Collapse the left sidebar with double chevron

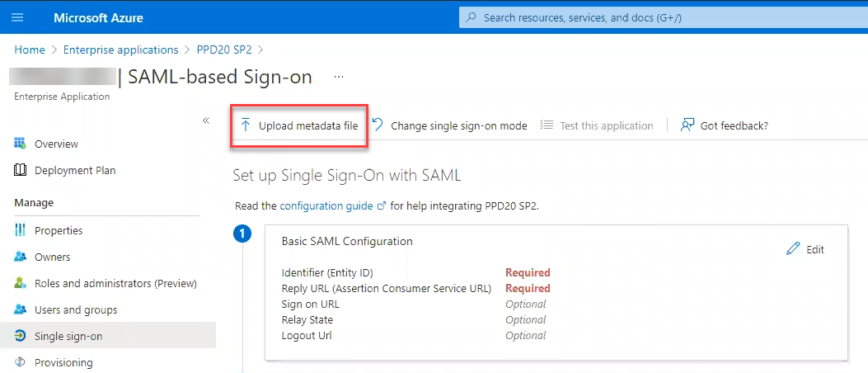[206, 120]
